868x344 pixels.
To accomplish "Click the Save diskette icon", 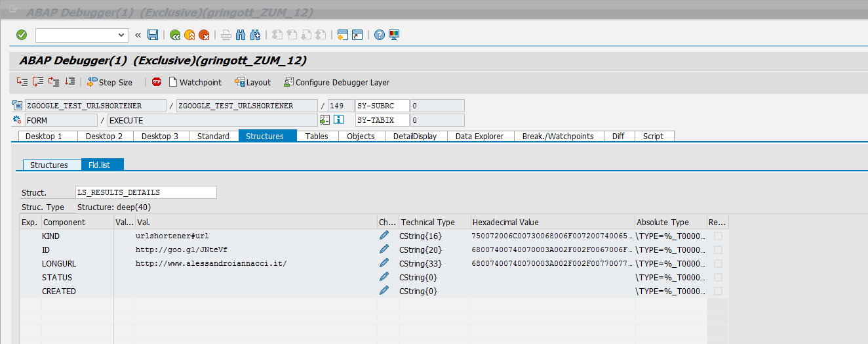I will 153,35.
